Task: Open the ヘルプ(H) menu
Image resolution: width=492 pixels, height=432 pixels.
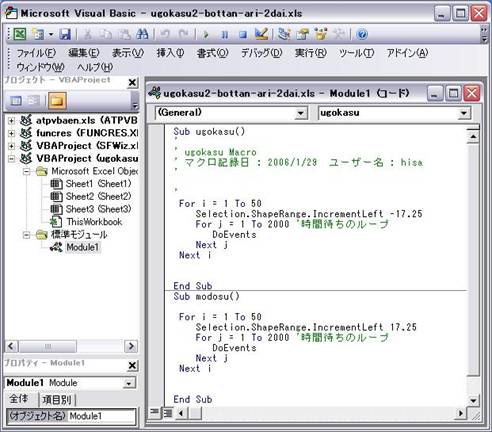Action: click(x=95, y=67)
